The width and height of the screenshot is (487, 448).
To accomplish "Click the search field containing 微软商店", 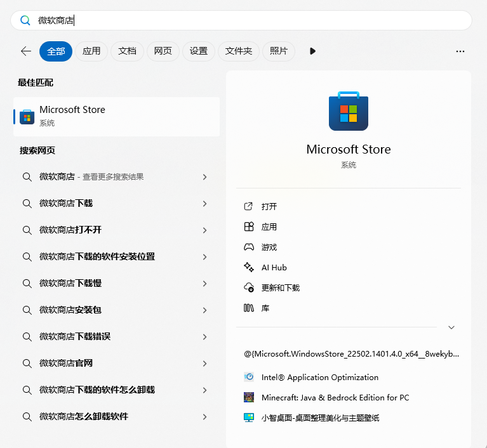I will click(241, 20).
